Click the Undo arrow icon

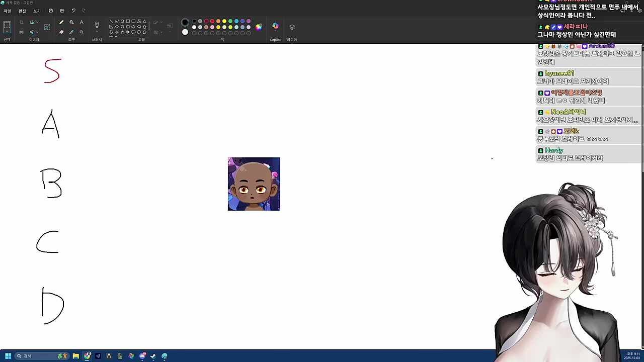coord(73,11)
